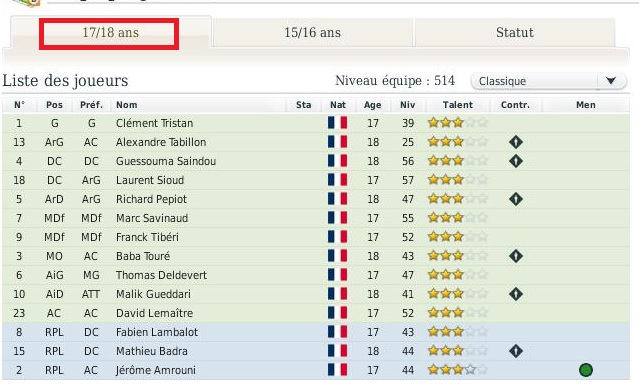Switch to the 17/18 ans tab
This screenshot has width=639, height=388.
110,33
